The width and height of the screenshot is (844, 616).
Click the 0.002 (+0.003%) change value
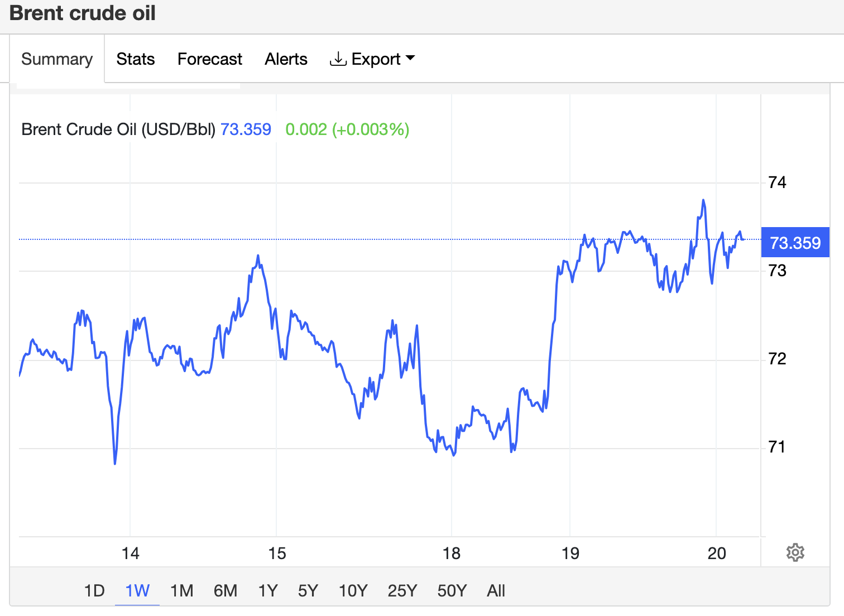pos(347,129)
